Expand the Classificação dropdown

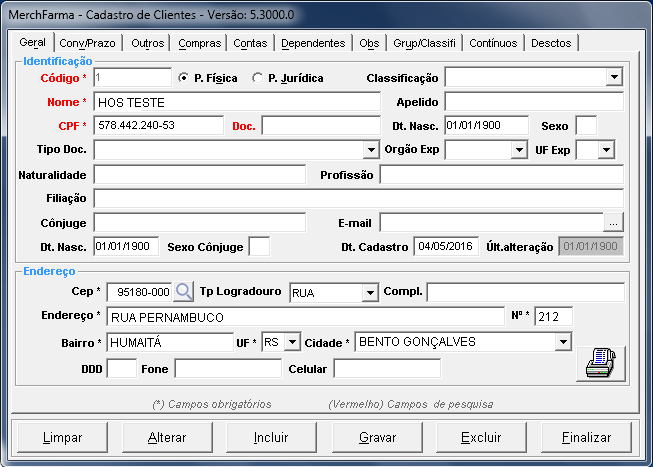tap(614, 78)
